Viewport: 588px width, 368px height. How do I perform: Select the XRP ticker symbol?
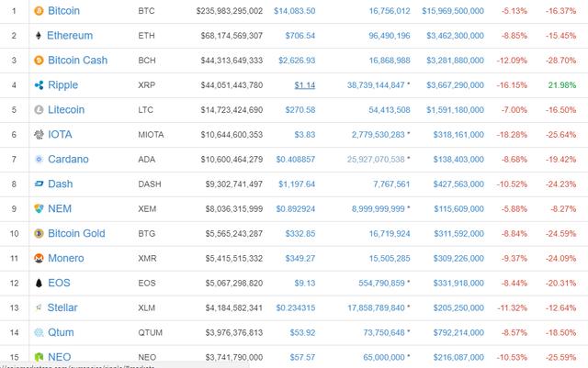[146, 85]
